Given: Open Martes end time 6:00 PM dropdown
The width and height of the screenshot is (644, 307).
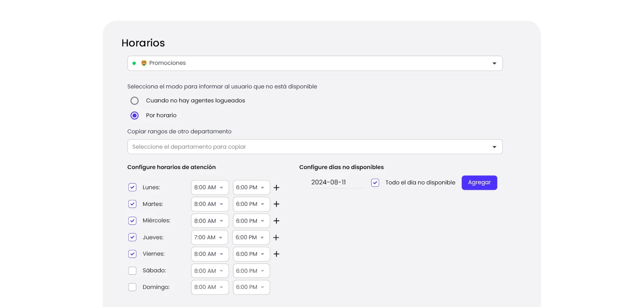Looking at the screenshot, I should (251, 204).
